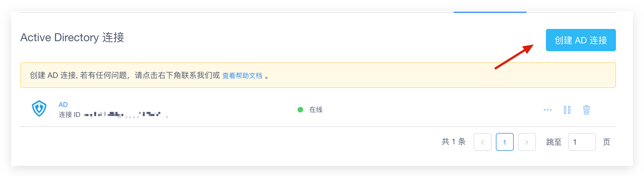644x177 pixels.
Task: Click the 在线 status text
Action: (x=316, y=110)
